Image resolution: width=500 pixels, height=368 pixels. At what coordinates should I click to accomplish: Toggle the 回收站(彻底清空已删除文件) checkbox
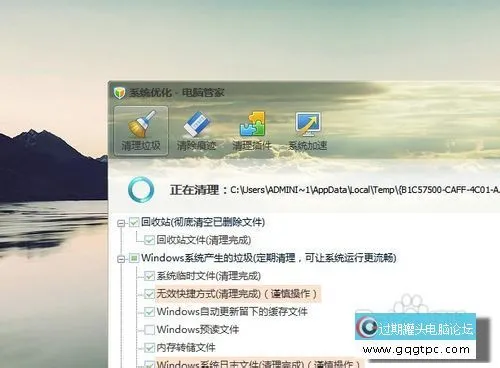point(134,222)
